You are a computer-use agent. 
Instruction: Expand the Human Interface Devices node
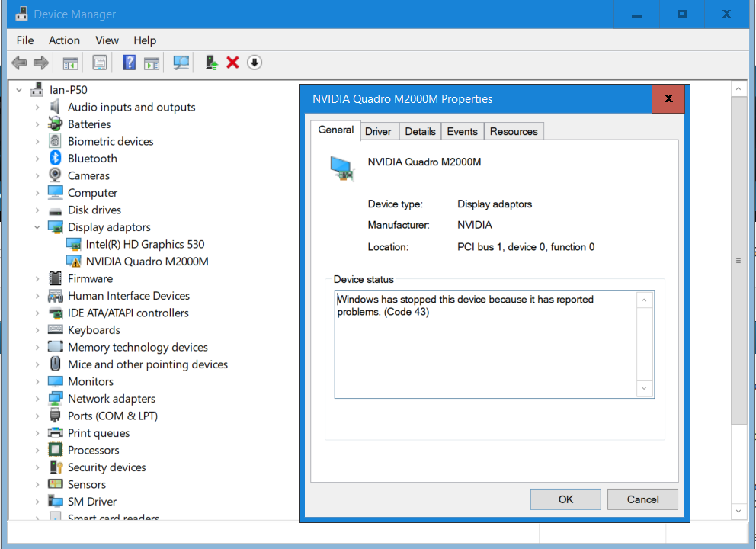coord(37,296)
